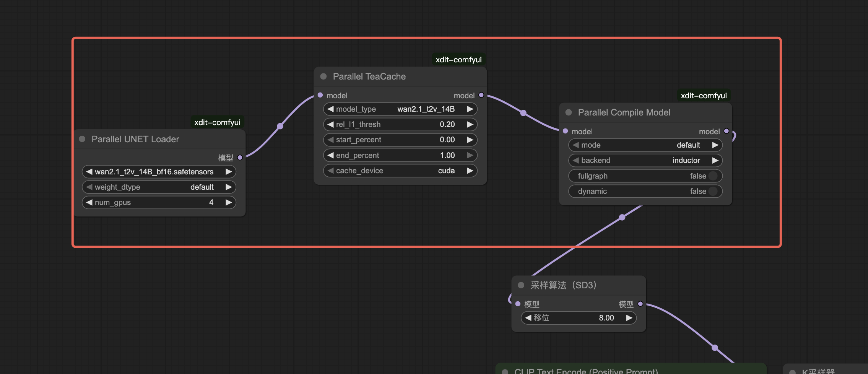Click the Parallel UNET Loader 模型 output port
This screenshot has height=374, width=868.
(x=240, y=158)
